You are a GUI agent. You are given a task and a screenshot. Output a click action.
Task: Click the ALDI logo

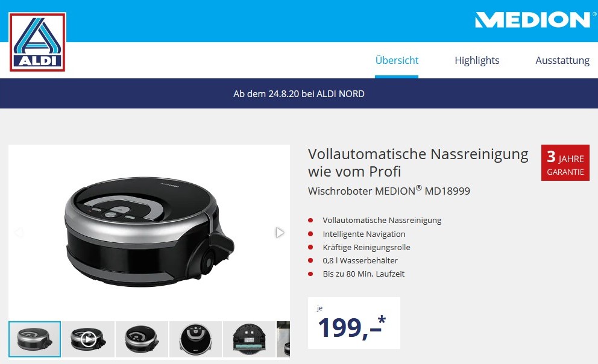pos(37,42)
